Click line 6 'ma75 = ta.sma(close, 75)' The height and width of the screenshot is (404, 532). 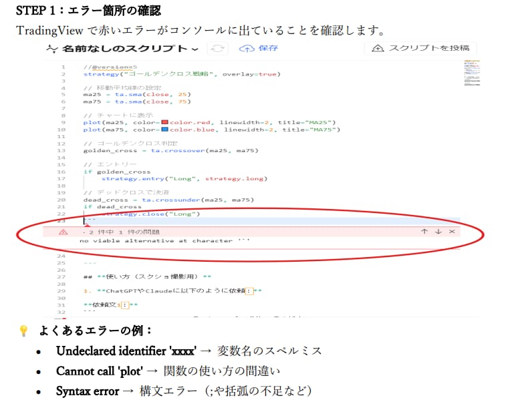[x=137, y=102]
